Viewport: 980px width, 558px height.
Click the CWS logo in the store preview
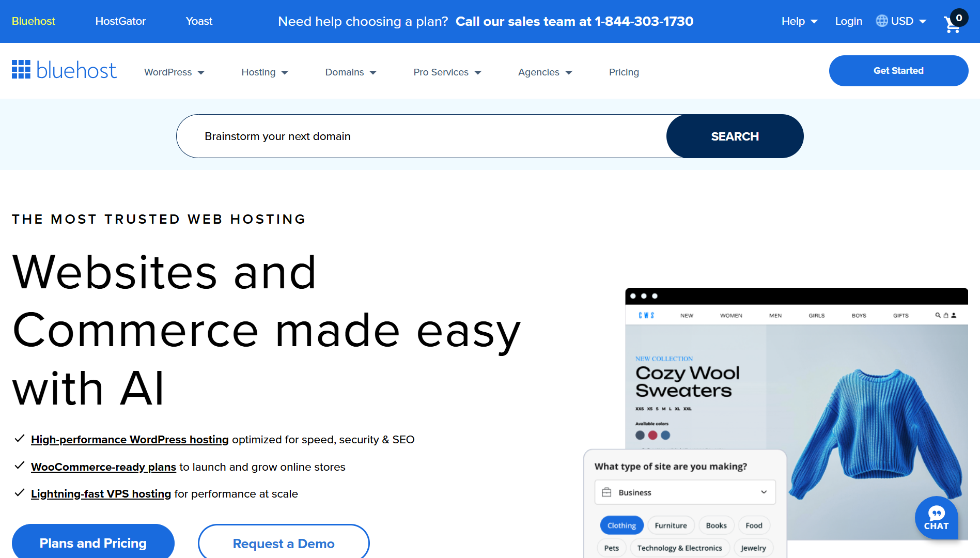coord(646,315)
